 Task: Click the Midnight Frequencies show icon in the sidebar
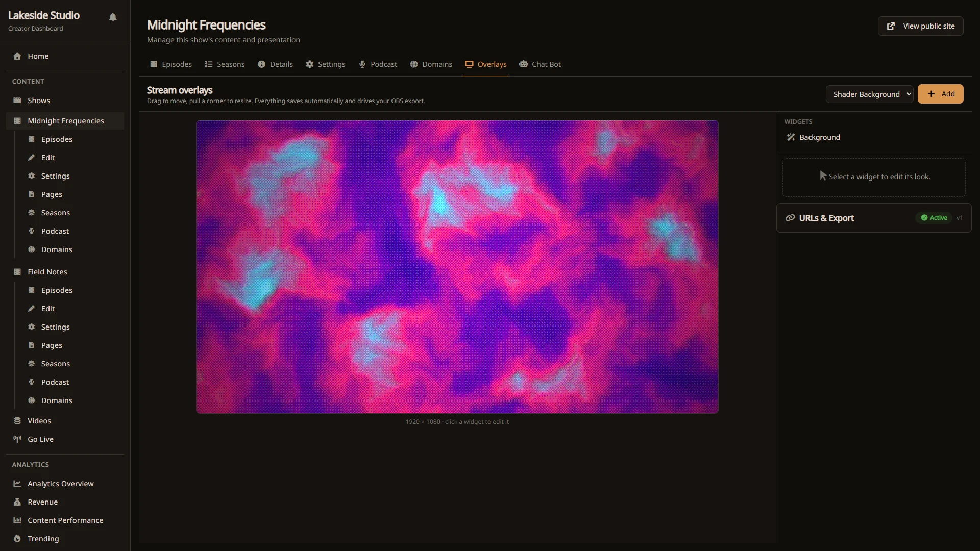[x=17, y=121]
